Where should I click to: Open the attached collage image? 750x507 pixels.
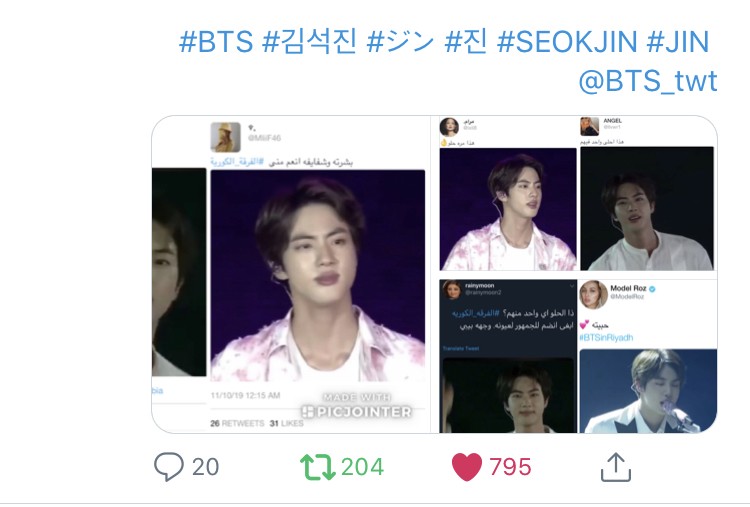[x=434, y=274]
